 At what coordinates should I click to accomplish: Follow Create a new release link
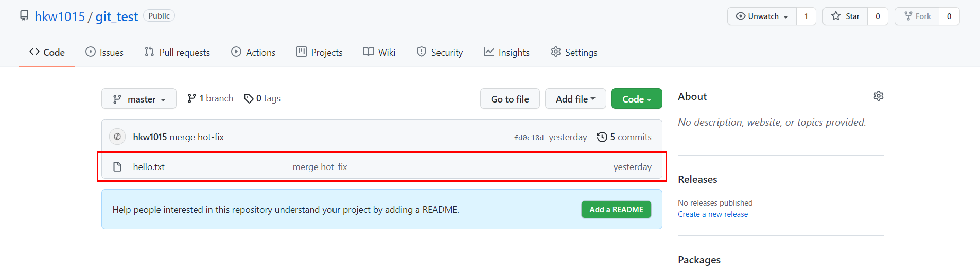[713, 214]
